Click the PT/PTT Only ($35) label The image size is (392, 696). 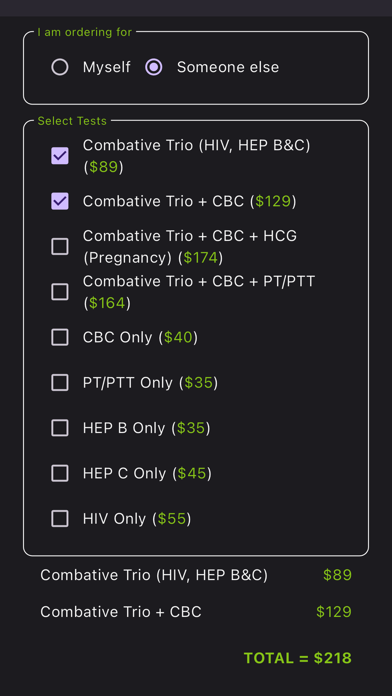150,383
